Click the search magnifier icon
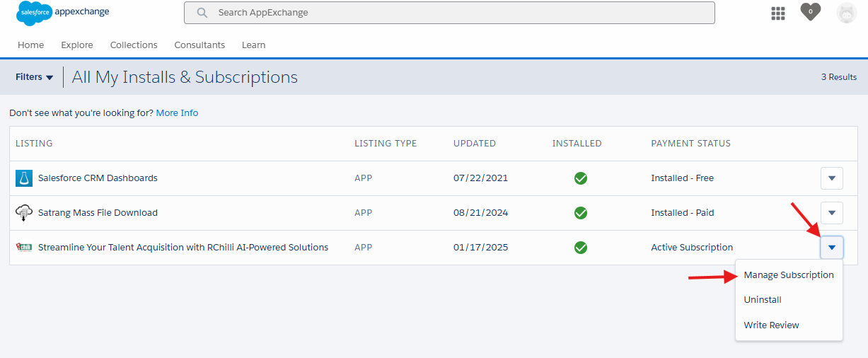 pyautogui.click(x=202, y=13)
